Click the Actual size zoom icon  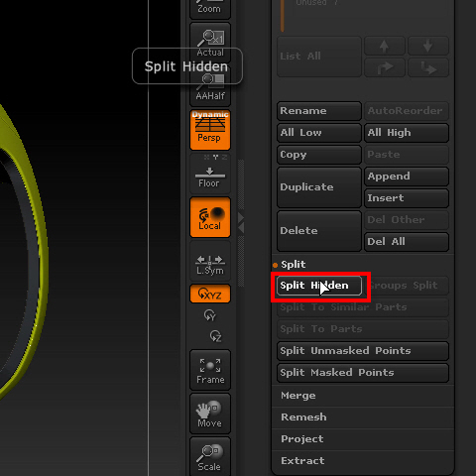tap(210, 42)
